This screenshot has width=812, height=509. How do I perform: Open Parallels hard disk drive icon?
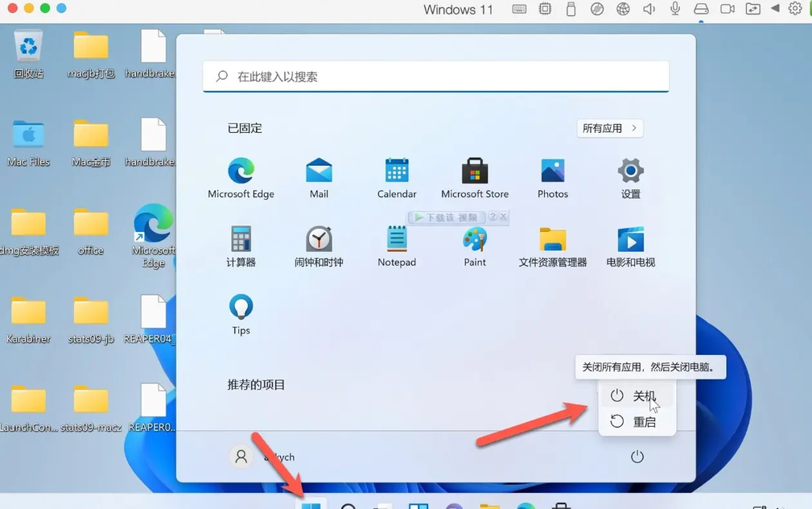tap(701, 9)
